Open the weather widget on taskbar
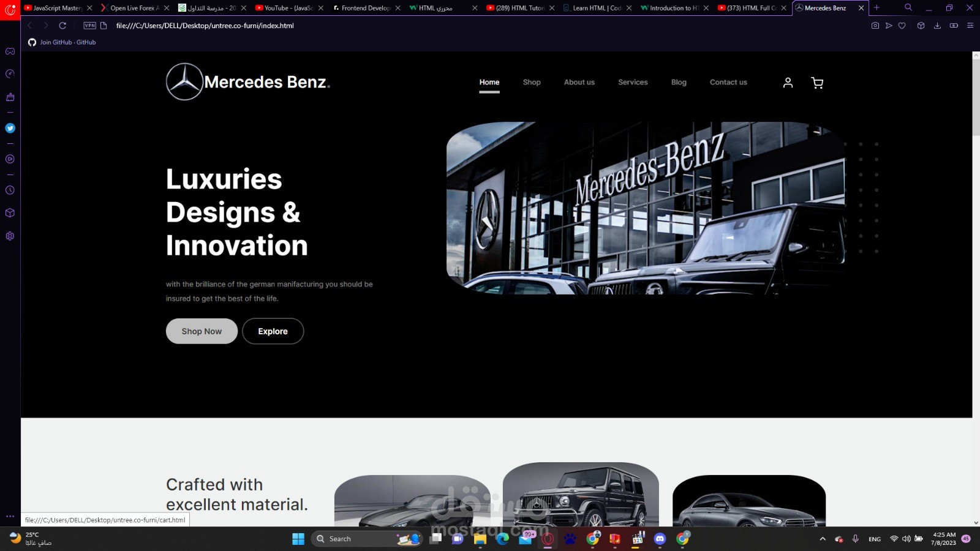 pos(31,539)
